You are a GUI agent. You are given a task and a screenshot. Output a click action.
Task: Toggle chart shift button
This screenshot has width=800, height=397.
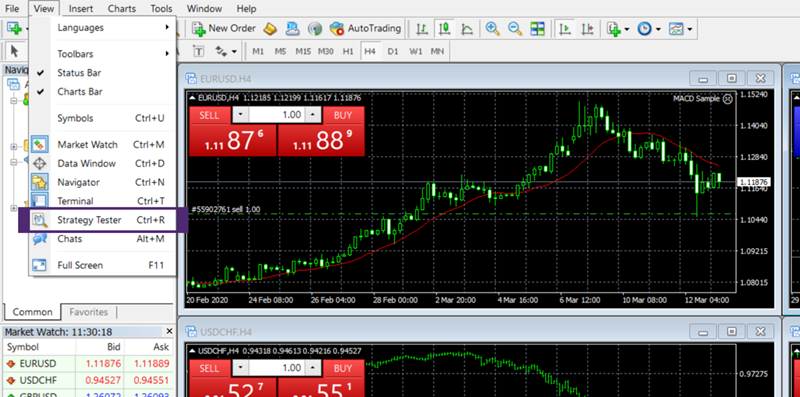tap(587, 29)
